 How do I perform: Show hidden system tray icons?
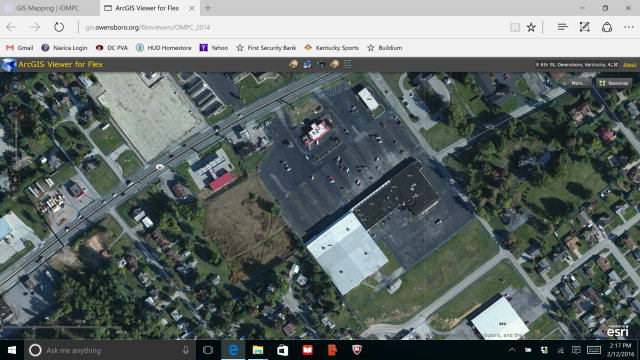pyautogui.click(x=512, y=350)
